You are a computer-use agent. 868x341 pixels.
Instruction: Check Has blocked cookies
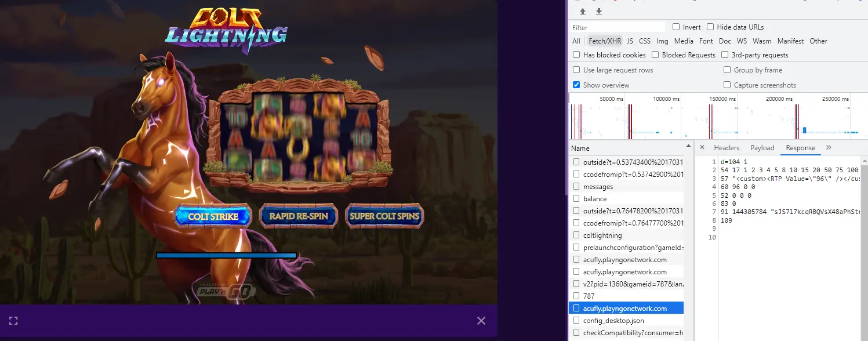tap(576, 55)
